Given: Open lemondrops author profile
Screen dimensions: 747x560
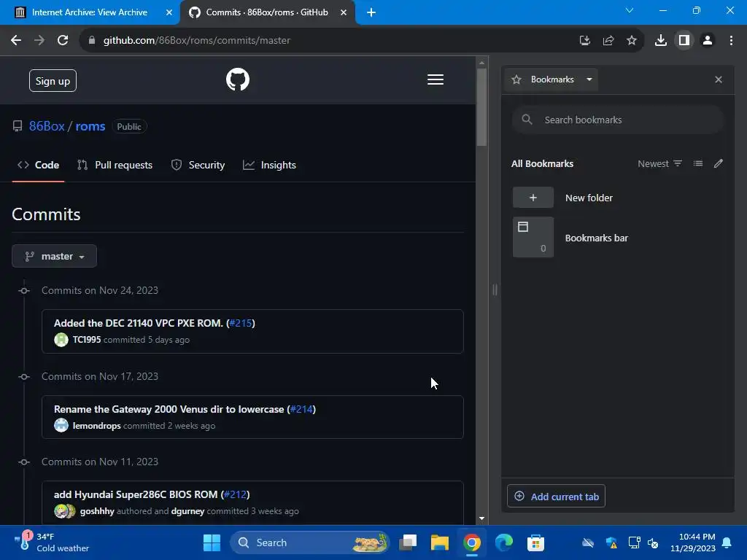Looking at the screenshot, I should [97, 426].
